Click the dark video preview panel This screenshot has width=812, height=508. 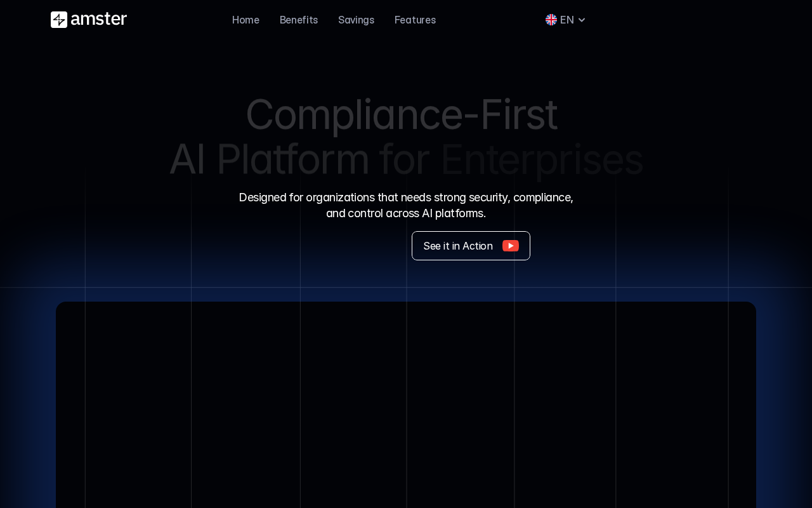point(406,406)
